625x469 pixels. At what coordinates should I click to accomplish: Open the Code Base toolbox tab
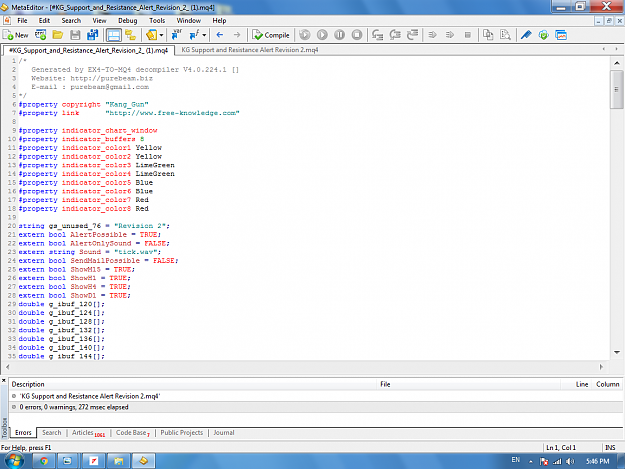point(133,433)
